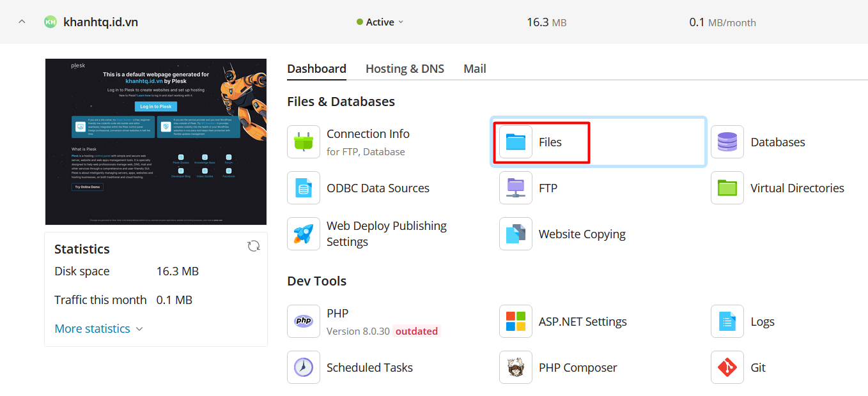The width and height of the screenshot is (868, 396).
Task: Switch to the Hosting & DNS tab
Action: (x=405, y=68)
